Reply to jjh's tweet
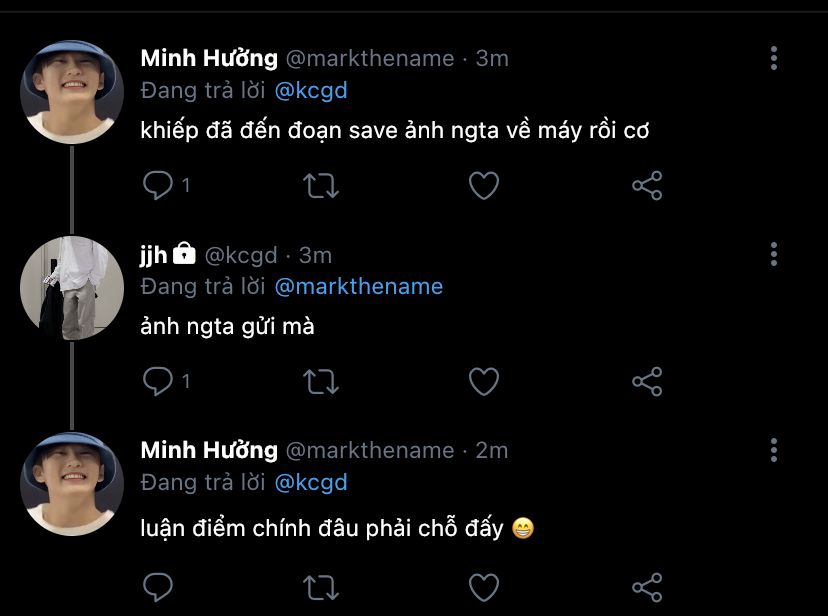The height and width of the screenshot is (616, 828). (x=158, y=381)
